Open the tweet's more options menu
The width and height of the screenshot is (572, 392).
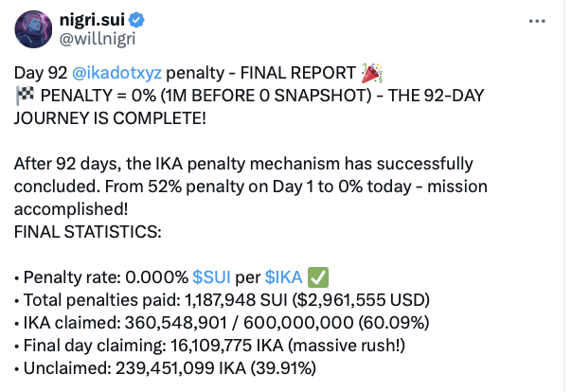(x=537, y=21)
